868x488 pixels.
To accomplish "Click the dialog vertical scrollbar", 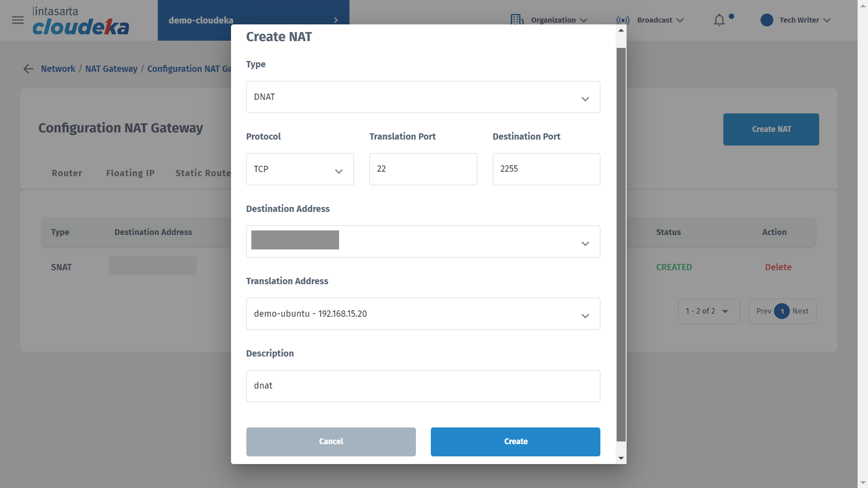I will [621, 244].
